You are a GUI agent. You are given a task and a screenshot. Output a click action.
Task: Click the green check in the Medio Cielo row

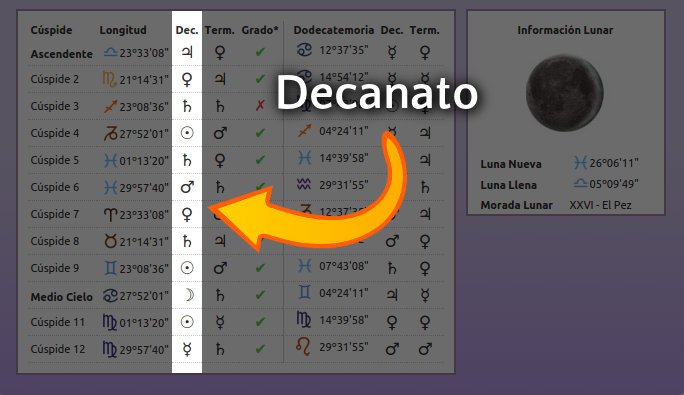click(x=260, y=295)
